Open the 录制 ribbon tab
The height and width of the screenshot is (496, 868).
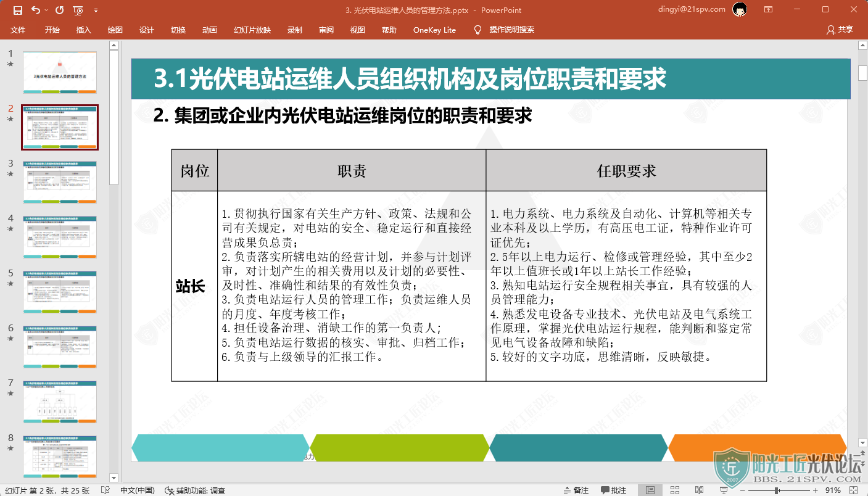pos(295,30)
